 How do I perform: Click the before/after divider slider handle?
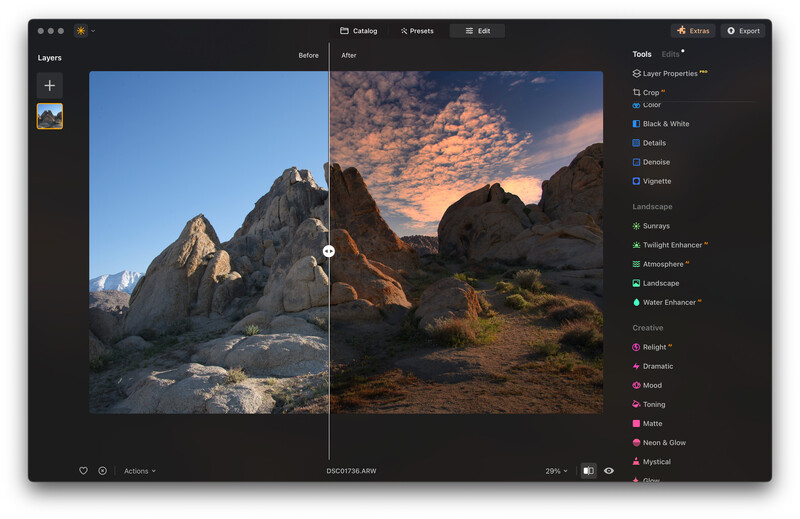(x=329, y=251)
